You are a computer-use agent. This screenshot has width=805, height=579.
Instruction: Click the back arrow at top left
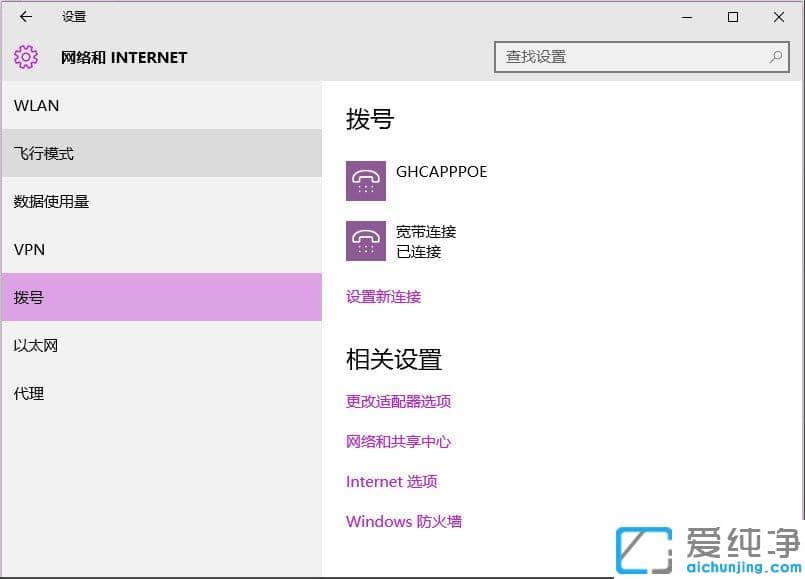[x=24, y=16]
